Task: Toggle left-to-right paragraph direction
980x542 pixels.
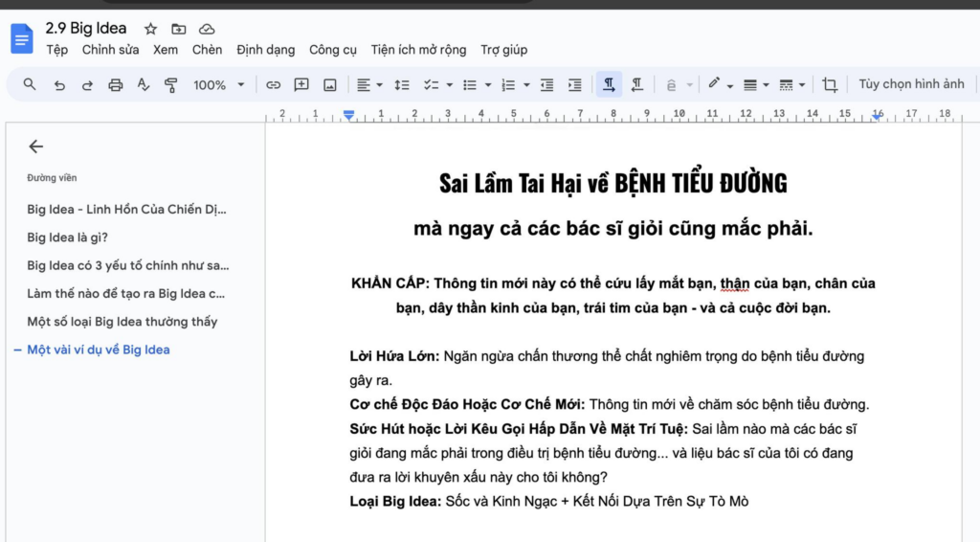Action: [609, 84]
